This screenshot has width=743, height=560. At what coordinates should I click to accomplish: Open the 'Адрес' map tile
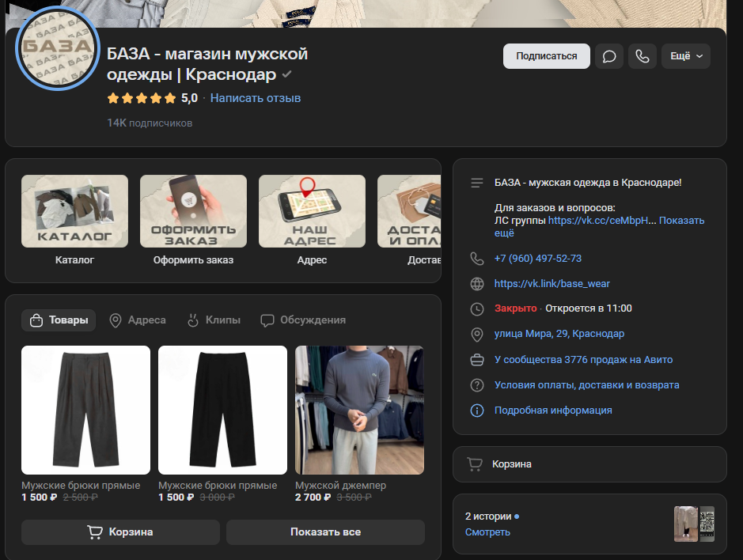[312, 211]
